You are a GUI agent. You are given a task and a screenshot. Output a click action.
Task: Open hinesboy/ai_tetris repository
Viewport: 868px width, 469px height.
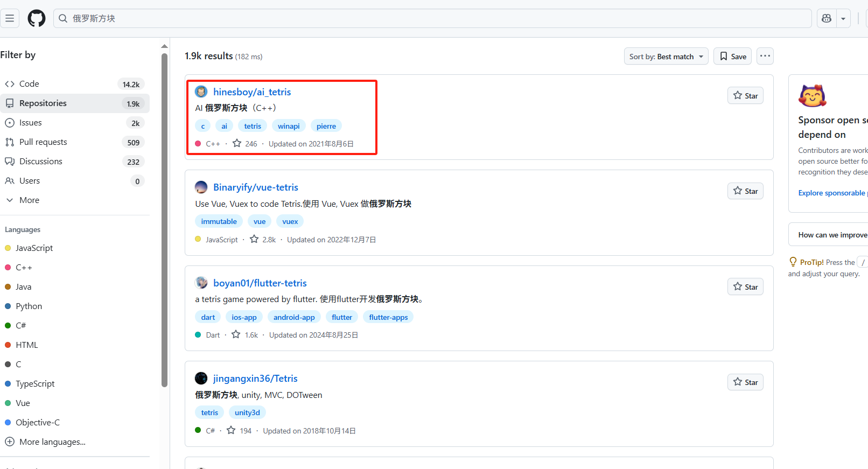click(x=252, y=92)
